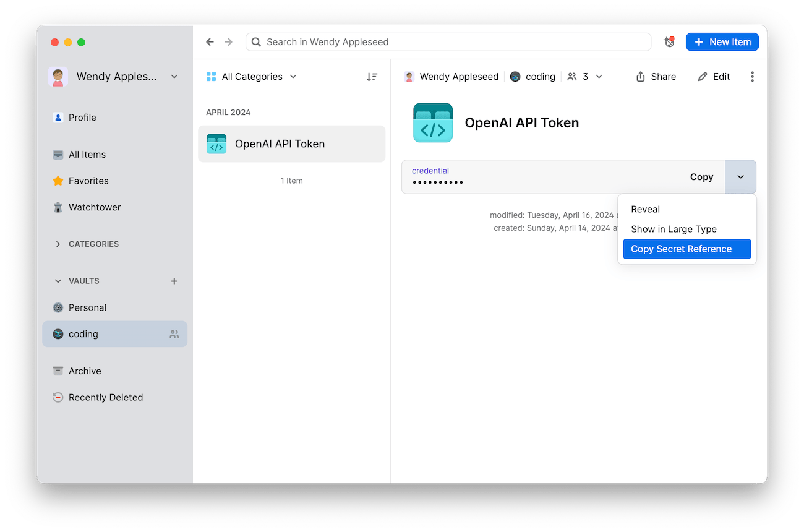Show credential in Large Type

click(674, 229)
